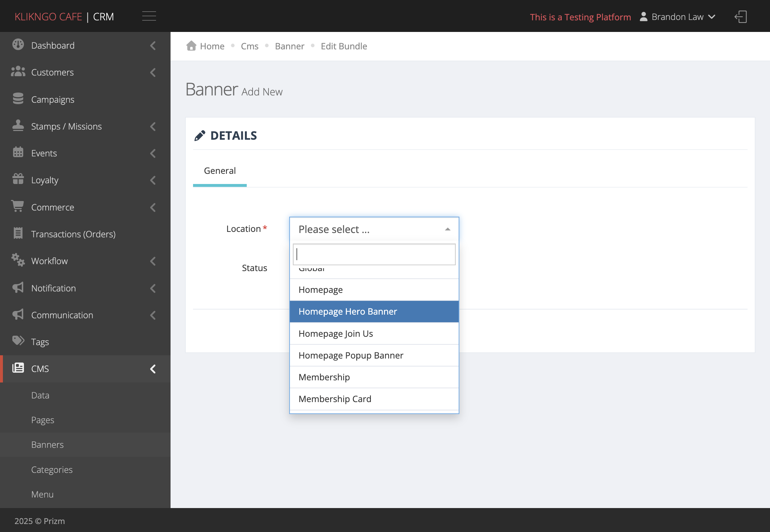770x532 pixels.
Task: Click the Location dropdown search field
Action: (x=374, y=254)
